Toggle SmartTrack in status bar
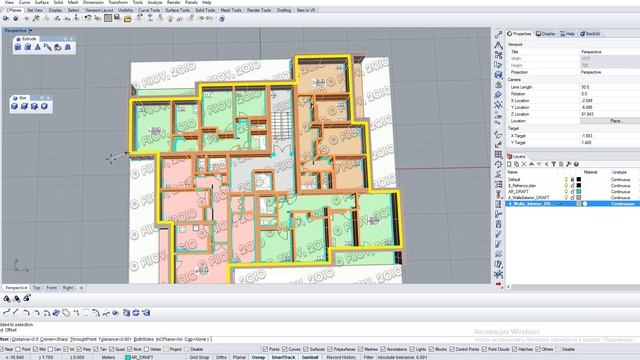The height and width of the screenshot is (360, 640). [x=283, y=357]
